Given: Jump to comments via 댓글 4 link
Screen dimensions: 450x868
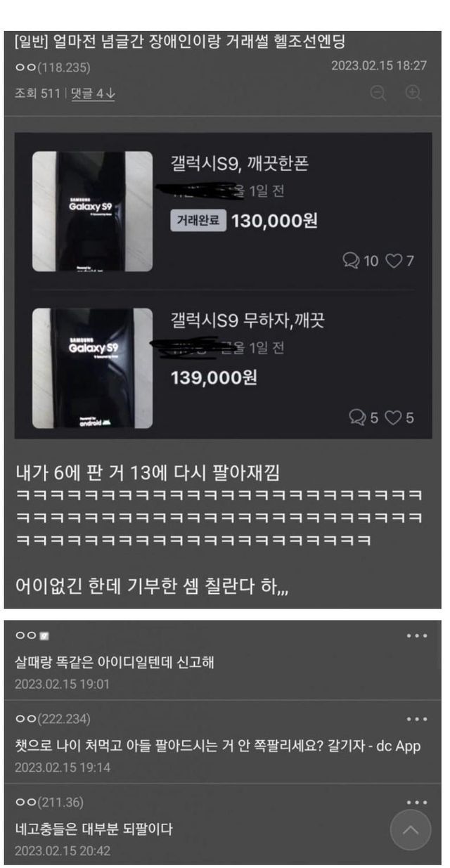Looking at the screenshot, I should [93, 93].
